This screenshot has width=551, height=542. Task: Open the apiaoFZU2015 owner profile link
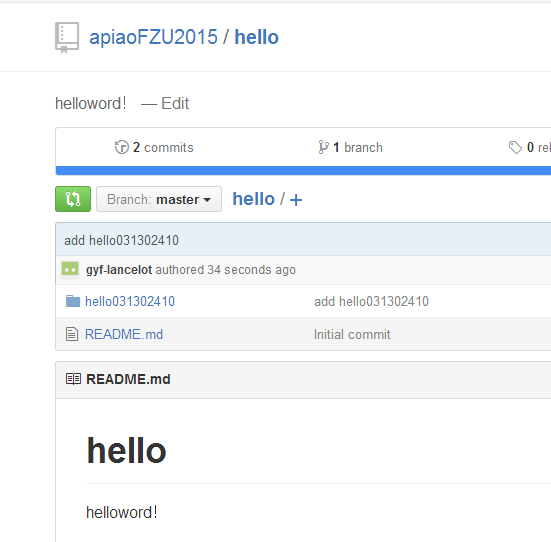[x=154, y=37]
